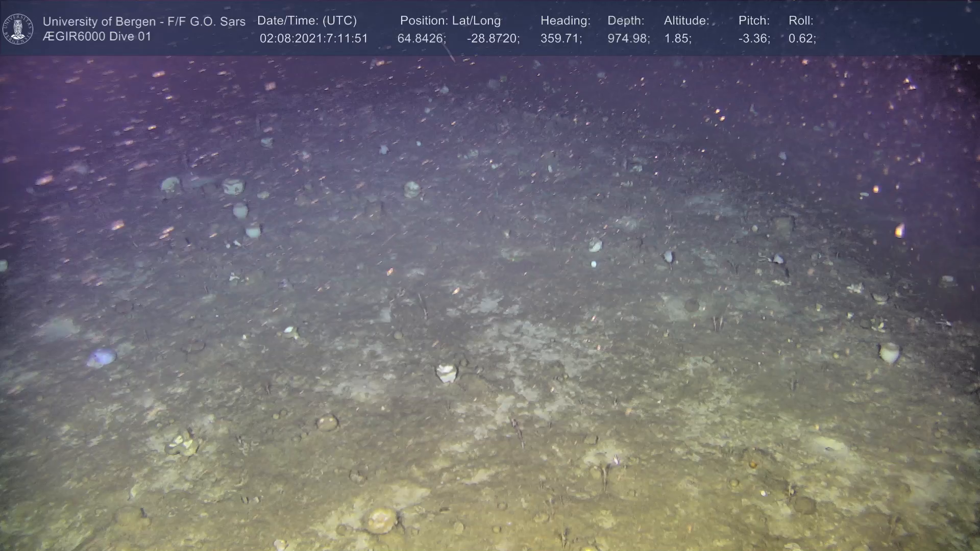The width and height of the screenshot is (980, 551).
Task: Click the roll value 0.62
Action: (x=802, y=39)
